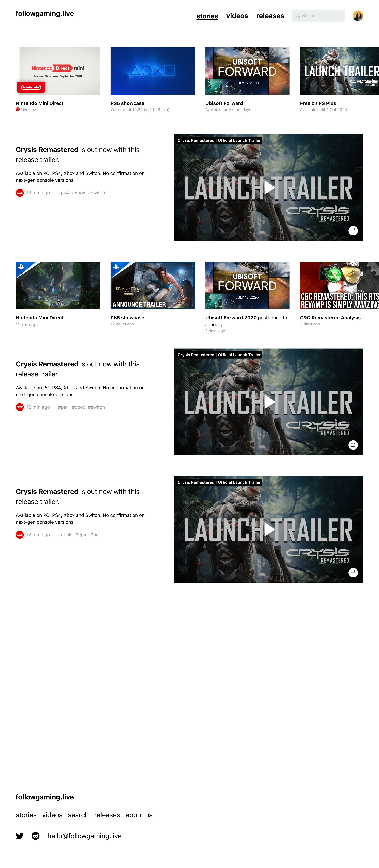Add third Crysis trailer to playlist
This screenshot has width=379, height=868.
click(x=353, y=572)
